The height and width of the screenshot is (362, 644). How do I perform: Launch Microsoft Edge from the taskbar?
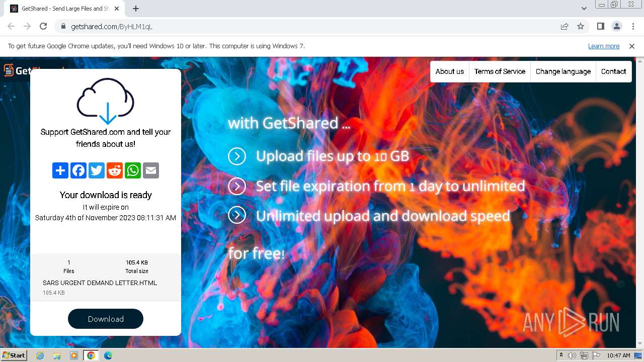pos(108,355)
